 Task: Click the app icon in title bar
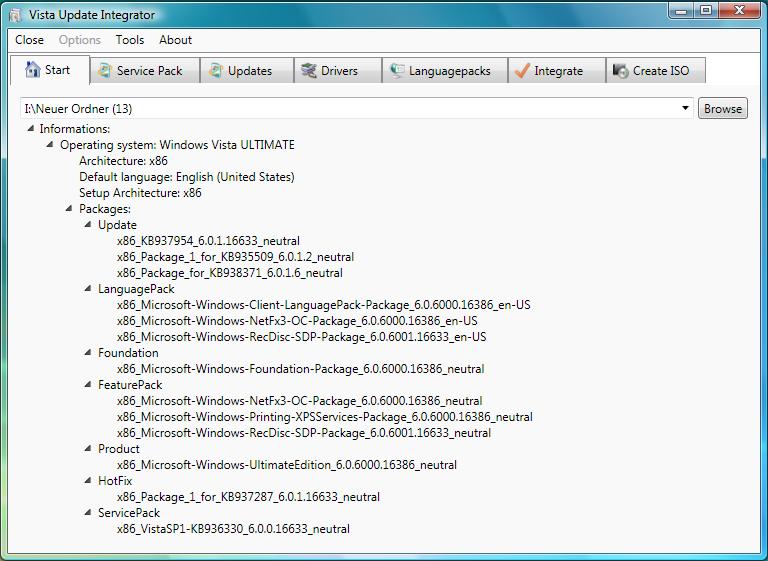pyautogui.click(x=16, y=15)
